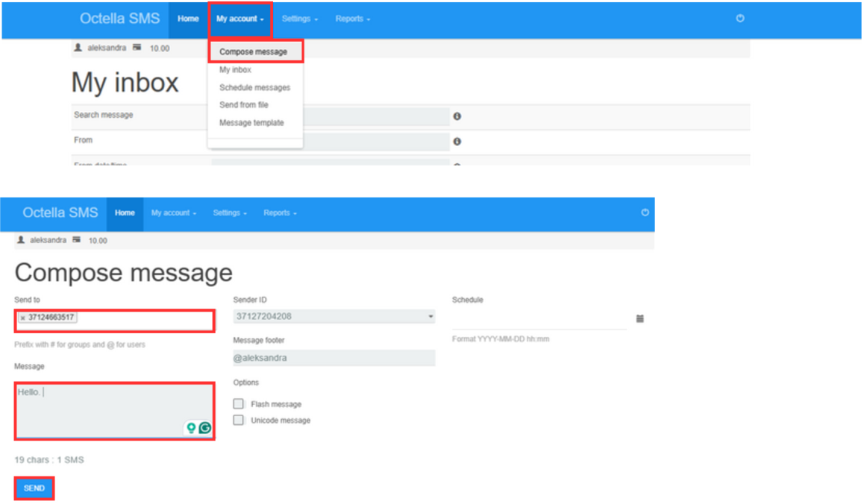This screenshot has width=864, height=504.
Task: Enable the Flash message checkbox
Action: (x=237, y=403)
